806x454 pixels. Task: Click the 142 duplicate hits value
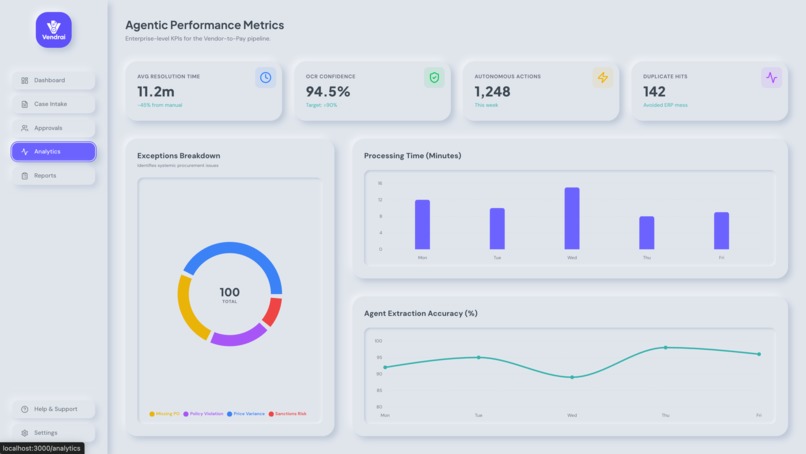[654, 92]
